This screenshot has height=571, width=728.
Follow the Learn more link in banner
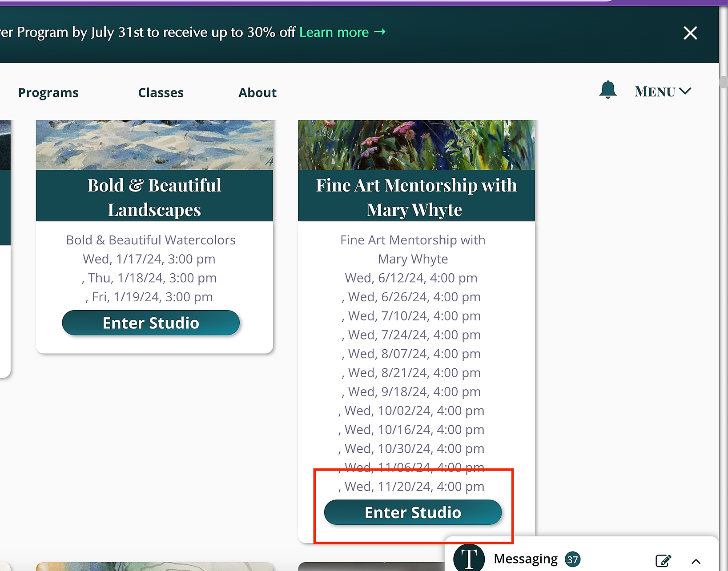tap(342, 32)
